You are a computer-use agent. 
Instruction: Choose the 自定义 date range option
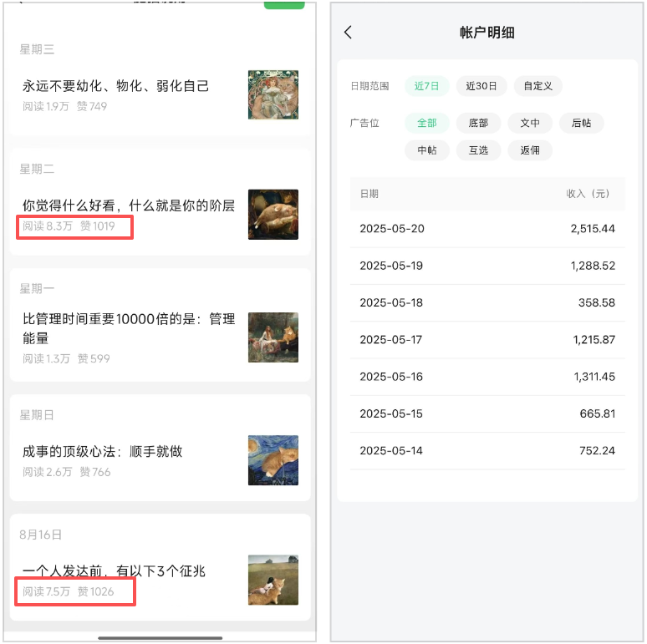(x=537, y=86)
